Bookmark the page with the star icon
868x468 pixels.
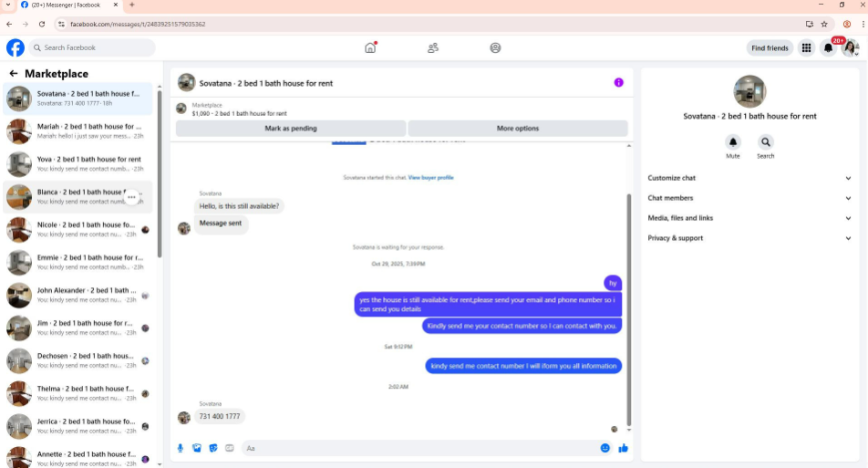pos(824,24)
